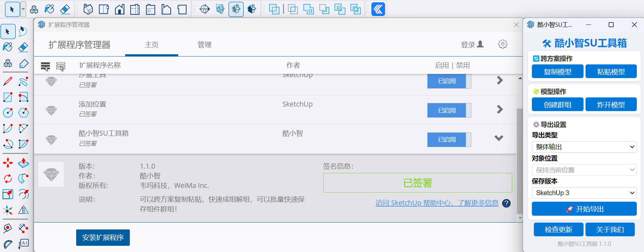Open the blue Kujiale plugin icon
This screenshot has height=252, width=644.
(x=378, y=9)
